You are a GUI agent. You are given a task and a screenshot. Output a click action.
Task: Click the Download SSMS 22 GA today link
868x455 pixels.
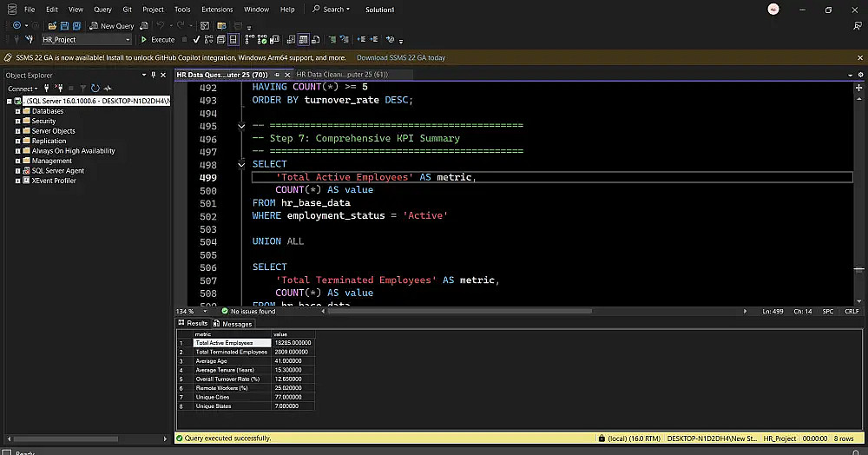click(401, 58)
